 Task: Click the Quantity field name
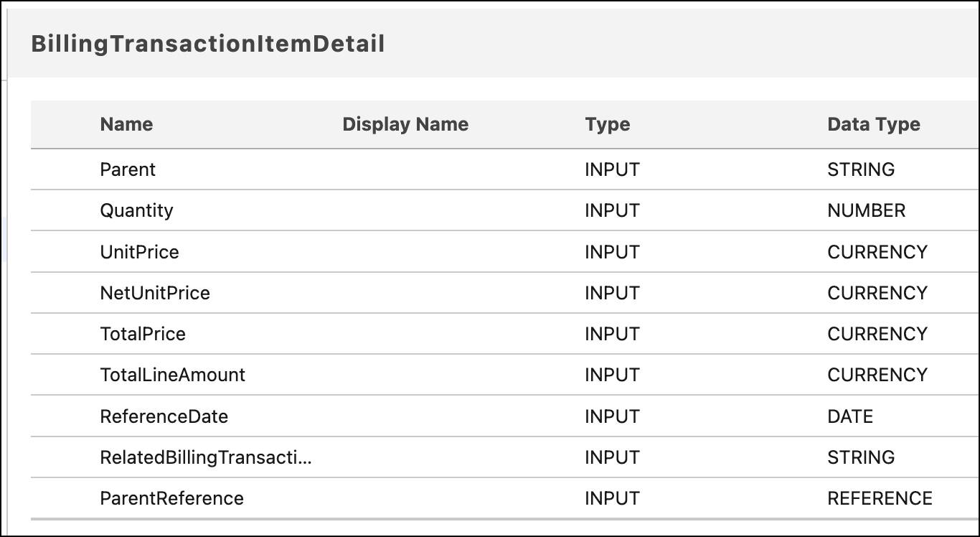[x=137, y=210]
